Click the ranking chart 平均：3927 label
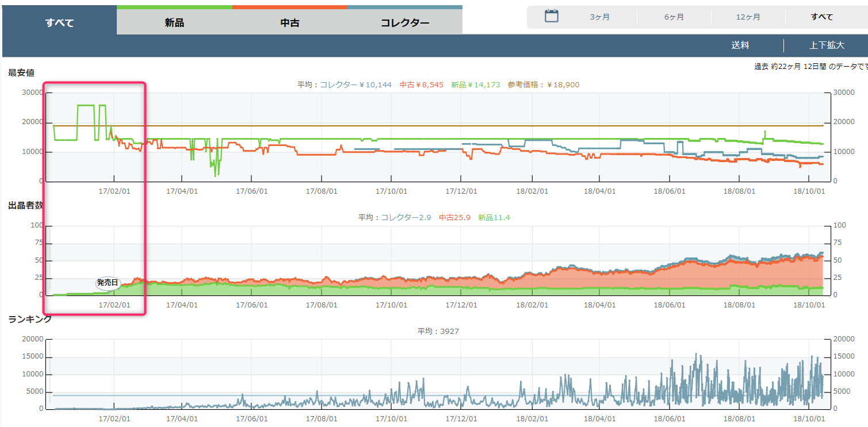Viewport: 868px width, 427px height. pyautogui.click(x=438, y=332)
